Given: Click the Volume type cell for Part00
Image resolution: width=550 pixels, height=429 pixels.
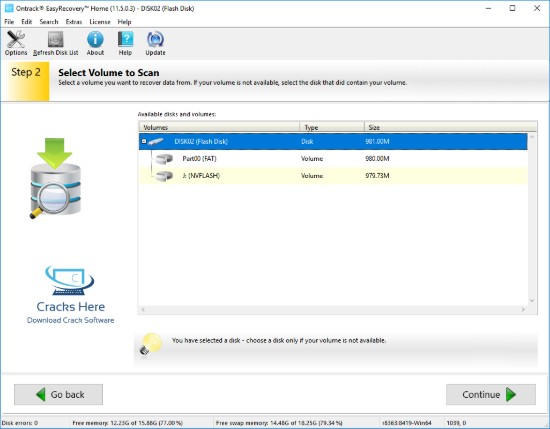Looking at the screenshot, I should coord(312,159).
